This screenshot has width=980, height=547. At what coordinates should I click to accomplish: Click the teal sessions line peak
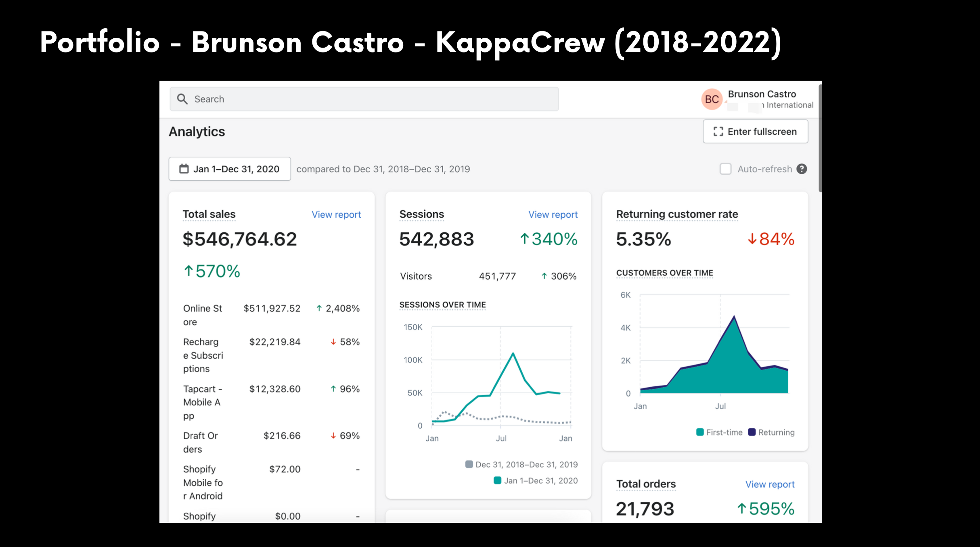pyautogui.click(x=513, y=354)
